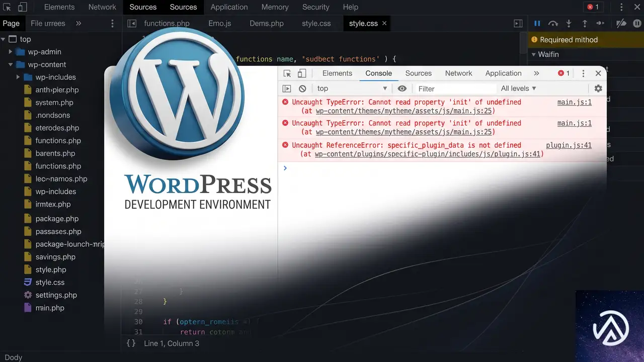The image size is (644, 362).
Task: Toggle the debugger sidebar icon beside Pause
Action: (518, 23)
